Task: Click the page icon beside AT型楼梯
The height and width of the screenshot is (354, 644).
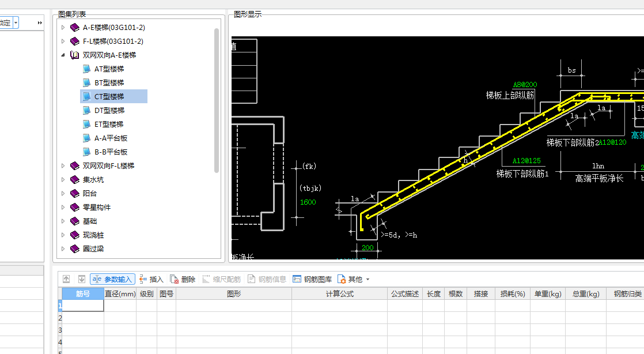Action: [x=86, y=69]
